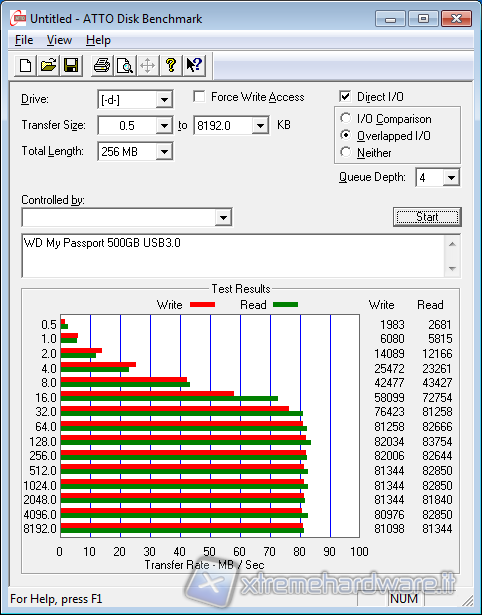Select the I/O Comparison radio option
The height and width of the screenshot is (615, 482).
click(346, 118)
